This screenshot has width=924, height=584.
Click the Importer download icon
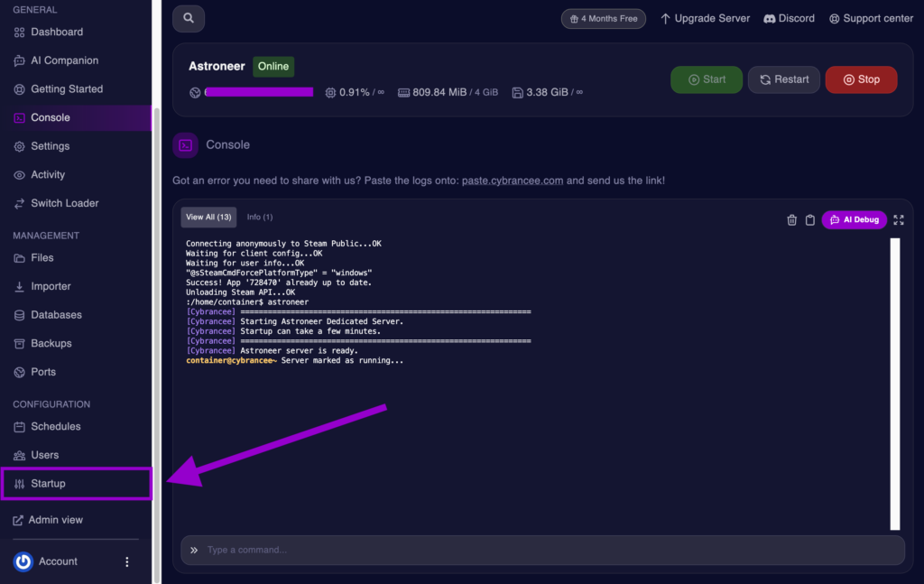(x=20, y=286)
